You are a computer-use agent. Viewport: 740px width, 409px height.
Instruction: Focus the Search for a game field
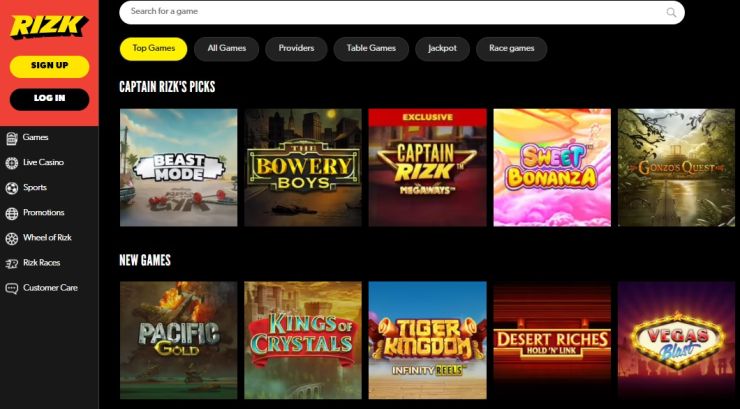click(x=402, y=12)
